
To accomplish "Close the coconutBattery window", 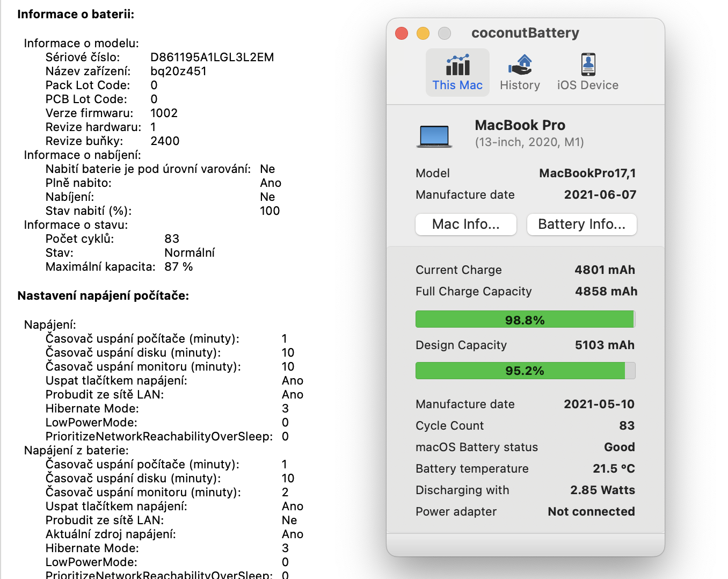I will tap(402, 33).
